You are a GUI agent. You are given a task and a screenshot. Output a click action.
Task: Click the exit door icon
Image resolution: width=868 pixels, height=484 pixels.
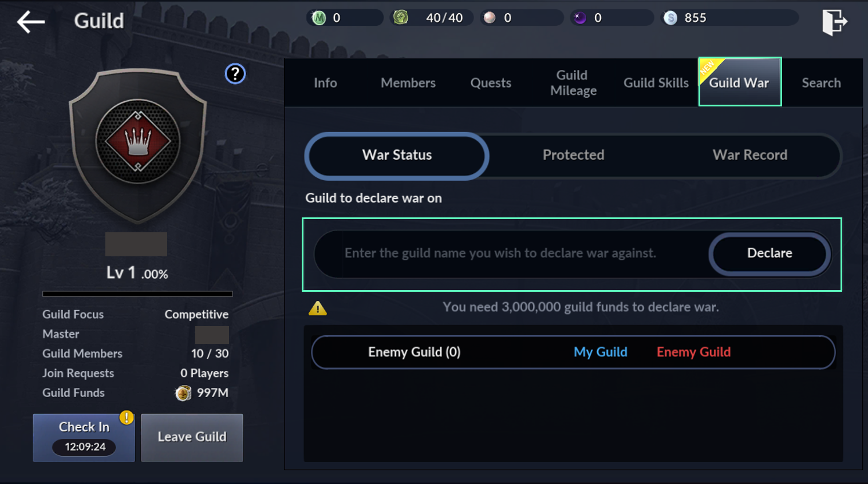(834, 22)
